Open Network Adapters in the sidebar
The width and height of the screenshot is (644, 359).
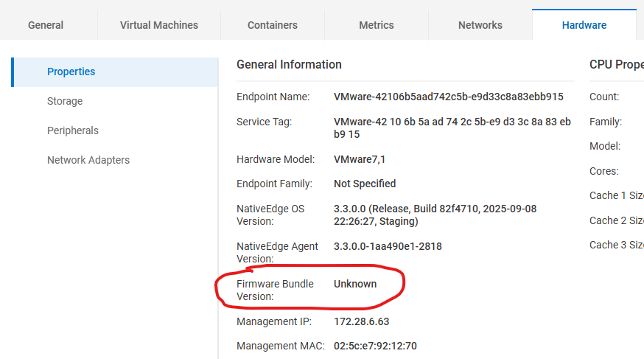click(x=88, y=160)
